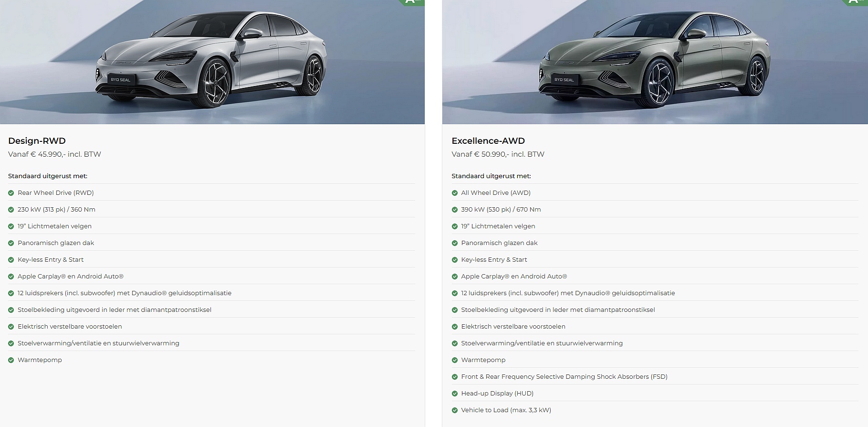Click Excellence-AWD Panoramisch glazen dak text
Viewport: 868px width, 427px height.
coord(499,243)
